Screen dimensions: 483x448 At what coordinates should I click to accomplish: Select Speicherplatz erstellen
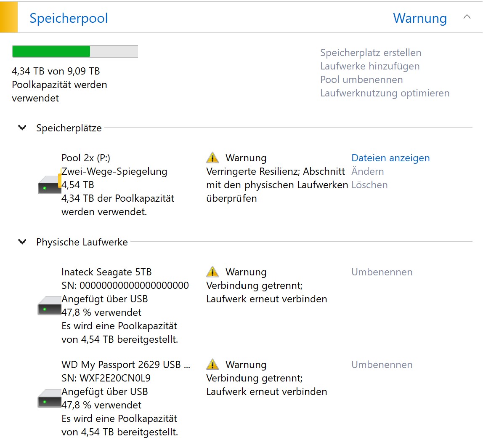point(371,53)
